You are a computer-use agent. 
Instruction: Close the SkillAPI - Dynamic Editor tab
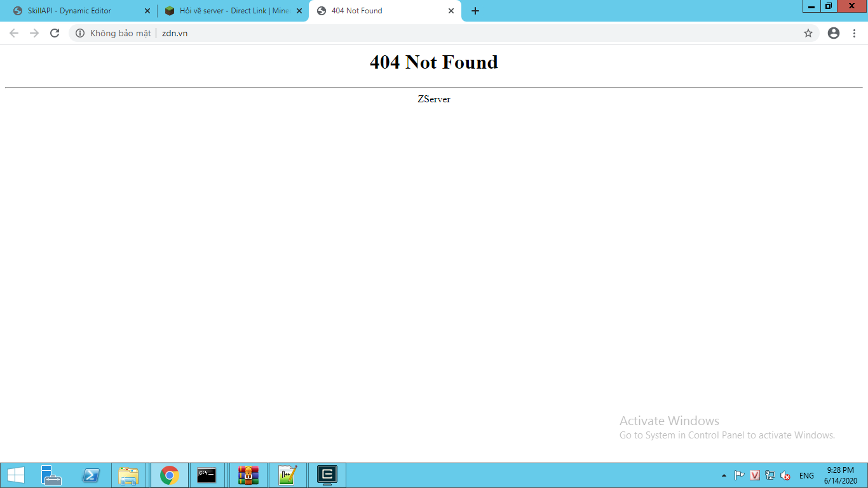[147, 11]
